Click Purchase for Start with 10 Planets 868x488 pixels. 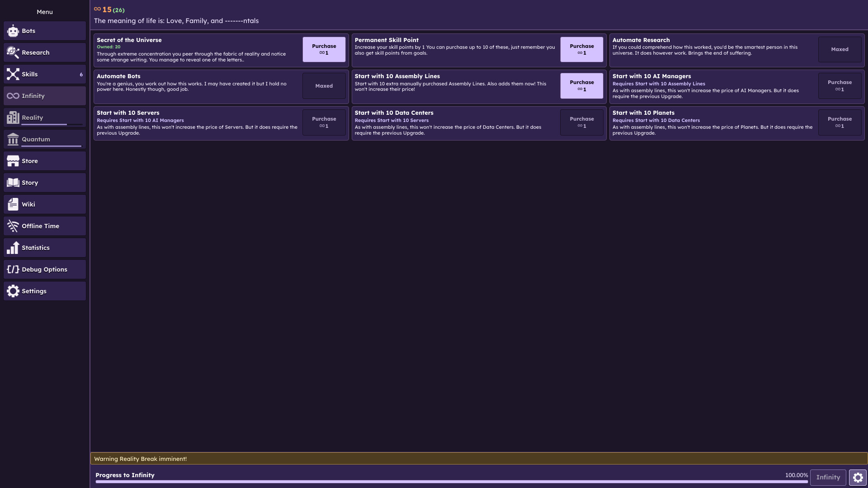[840, 122]
